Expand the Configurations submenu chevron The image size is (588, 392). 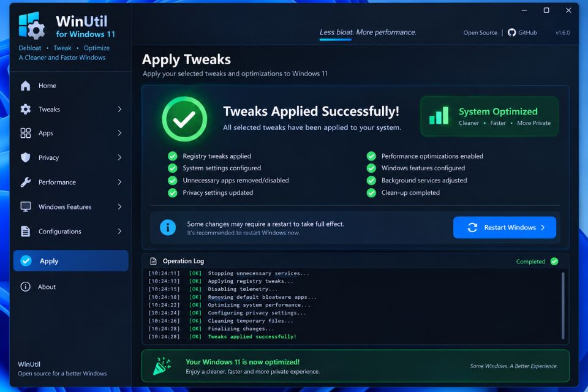(x=119, y=232)
